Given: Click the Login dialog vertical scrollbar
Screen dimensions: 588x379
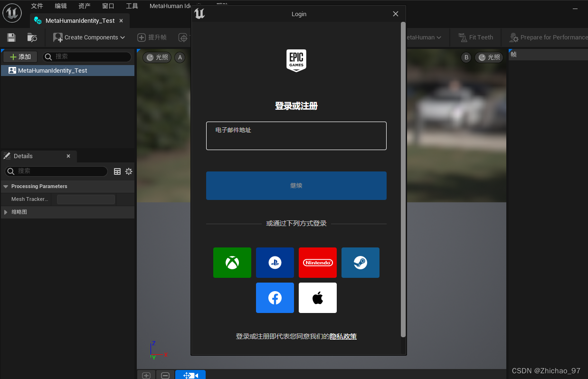Looking at the screenshot, I should 403,180.
